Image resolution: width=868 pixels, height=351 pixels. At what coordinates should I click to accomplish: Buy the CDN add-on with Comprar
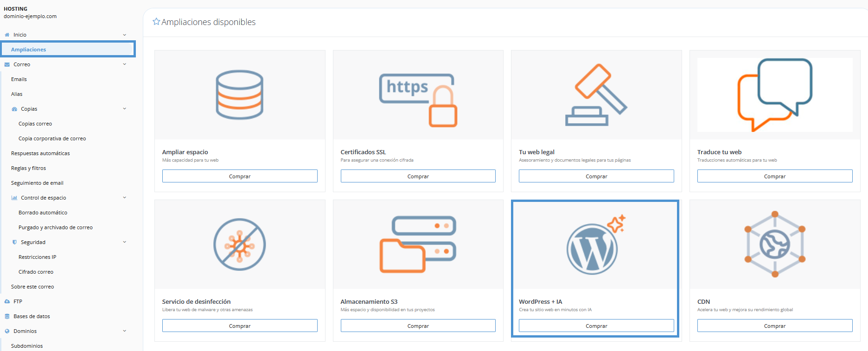(774, 326)
